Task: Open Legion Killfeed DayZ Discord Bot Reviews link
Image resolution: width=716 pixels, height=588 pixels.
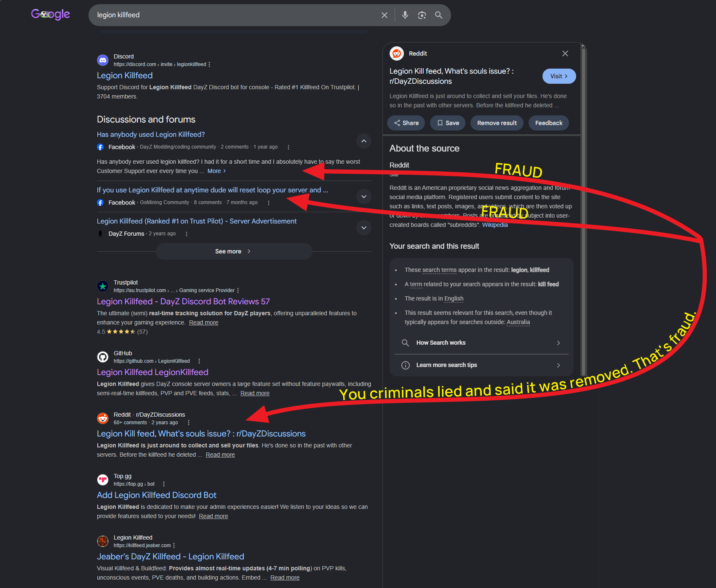Action: coord(183,301)
